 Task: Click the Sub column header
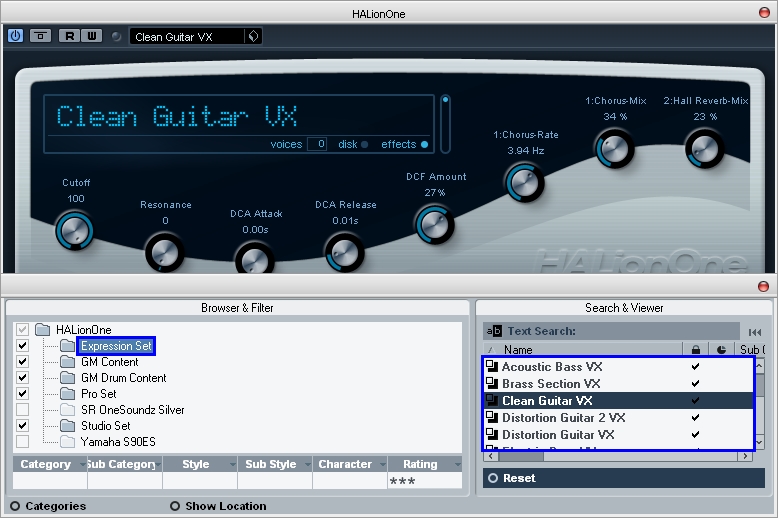pos(751,350)
